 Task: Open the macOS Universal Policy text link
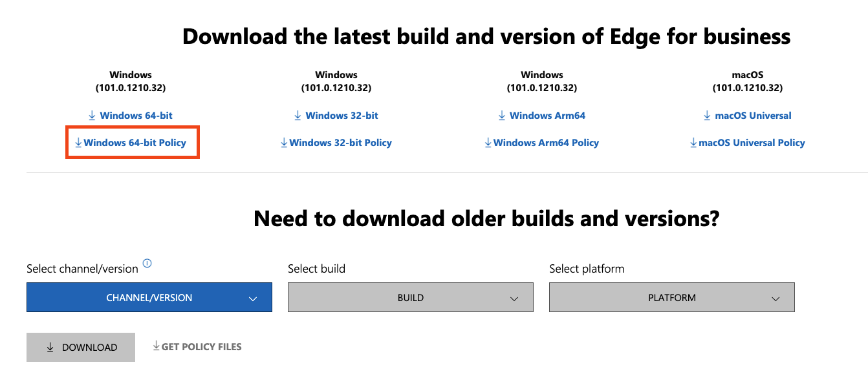(752, 143)
